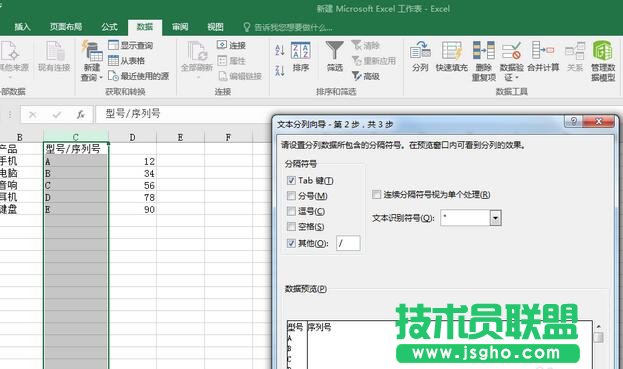This screenshot has height=369, width=623.
Task: Click cell with value 56
Action: click(132, 185)
